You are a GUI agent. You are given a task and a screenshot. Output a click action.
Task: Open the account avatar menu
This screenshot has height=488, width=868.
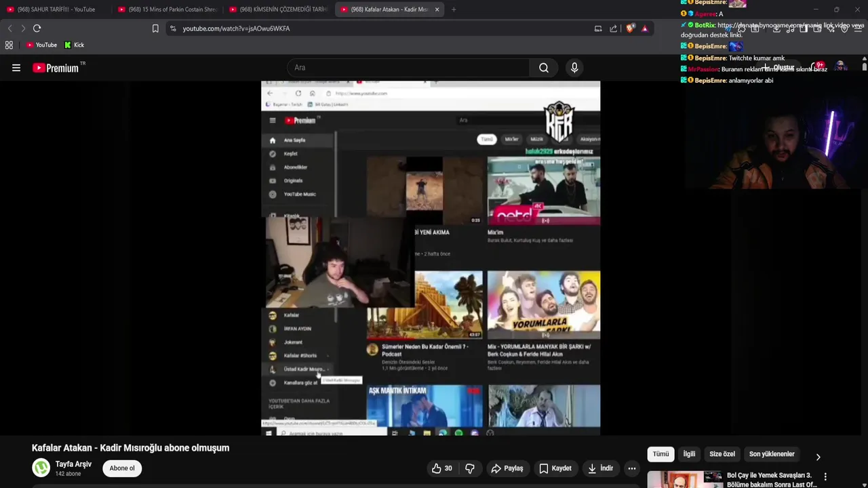point(841,66)
